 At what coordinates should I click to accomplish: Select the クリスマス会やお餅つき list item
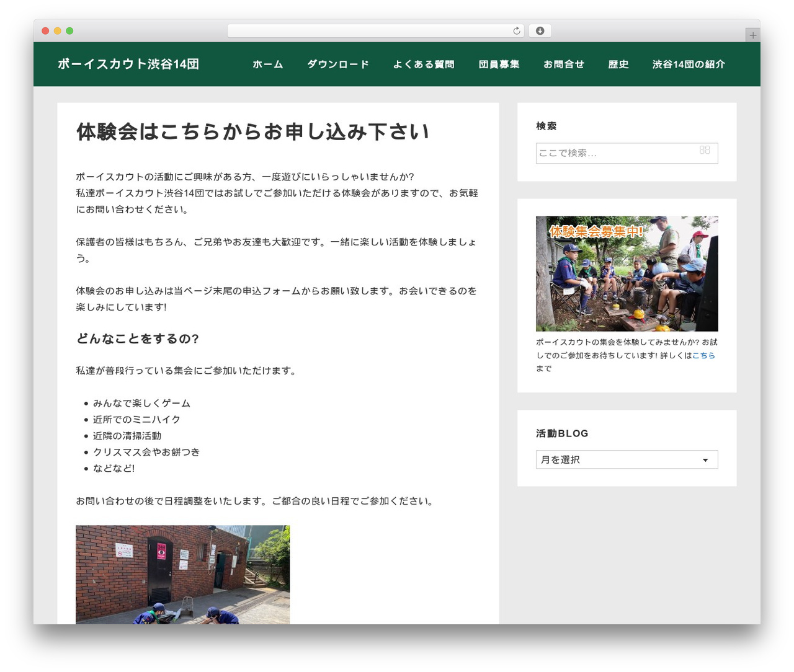coord(146,452)
